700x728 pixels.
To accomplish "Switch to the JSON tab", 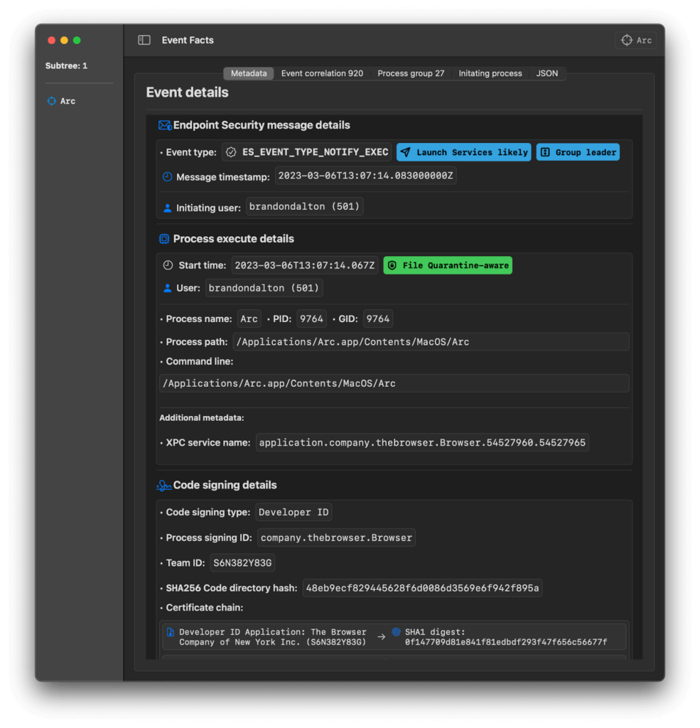I will coord(547,73).
